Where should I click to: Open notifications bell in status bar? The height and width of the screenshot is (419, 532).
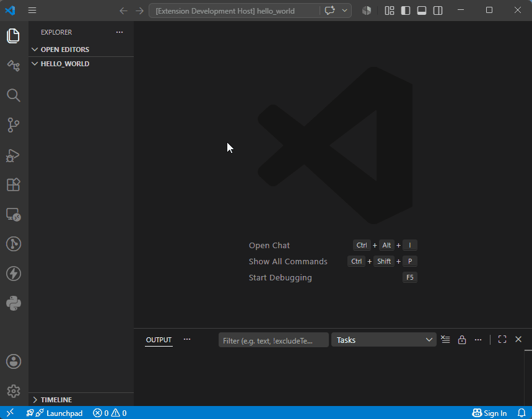pyautogui.click(x=521, y=413)
